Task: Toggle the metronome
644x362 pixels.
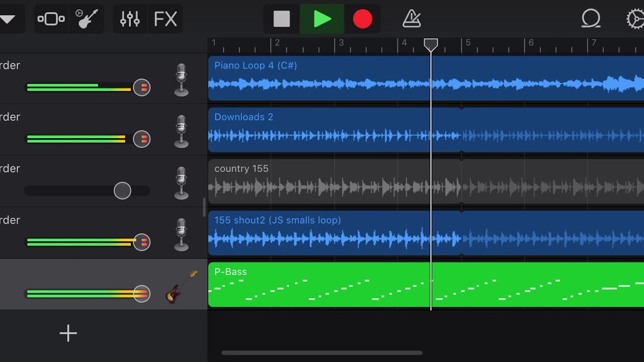Action: [412, 19]
